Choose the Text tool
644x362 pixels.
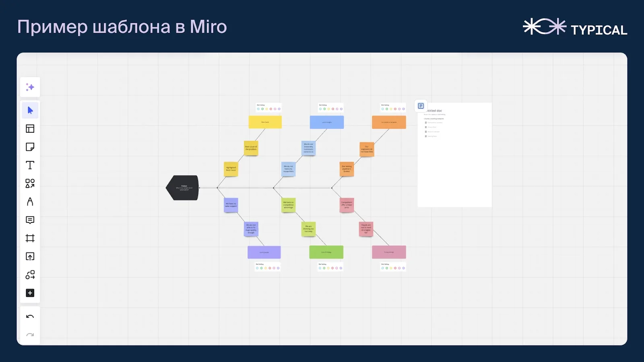[30, 165]
